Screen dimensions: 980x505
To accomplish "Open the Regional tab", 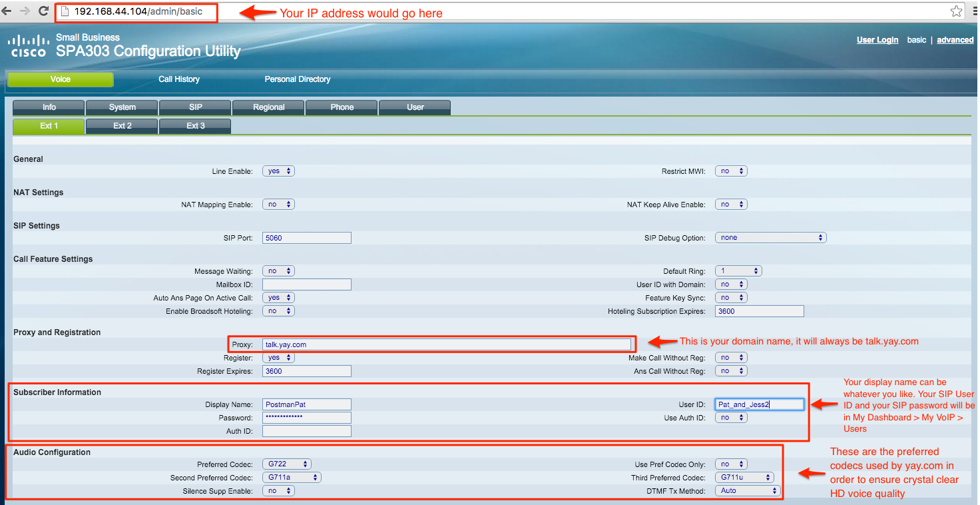I will tap(268, 107).
